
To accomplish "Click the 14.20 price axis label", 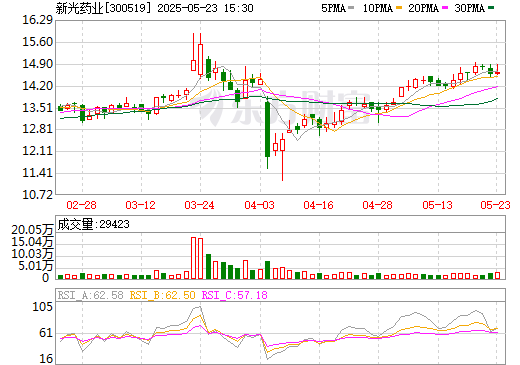I will point(37,86).
